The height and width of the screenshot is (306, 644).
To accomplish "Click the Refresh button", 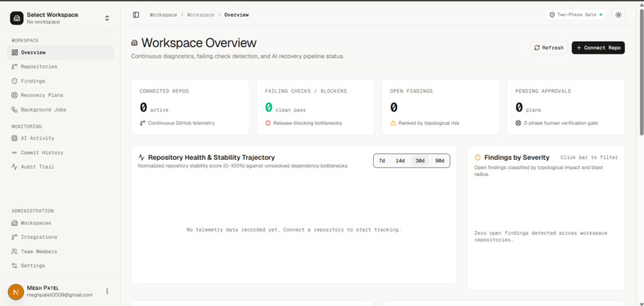I will click(549, 48).
